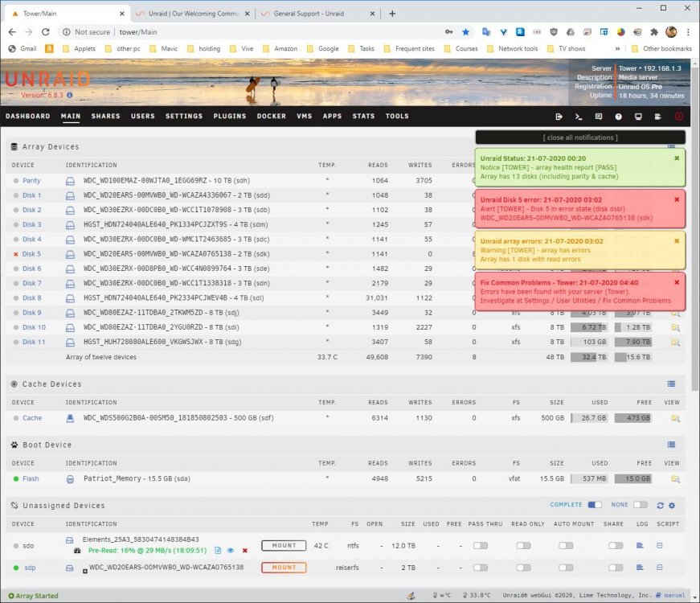Click the page vertical scrollbar
This screenshot has height=603, width=700.
[695, 228]
